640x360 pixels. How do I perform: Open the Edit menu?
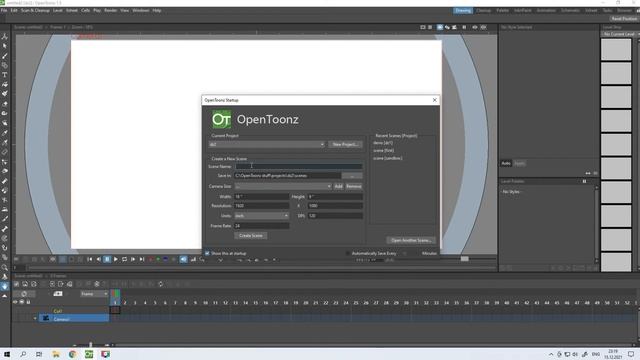click(14, 10)
